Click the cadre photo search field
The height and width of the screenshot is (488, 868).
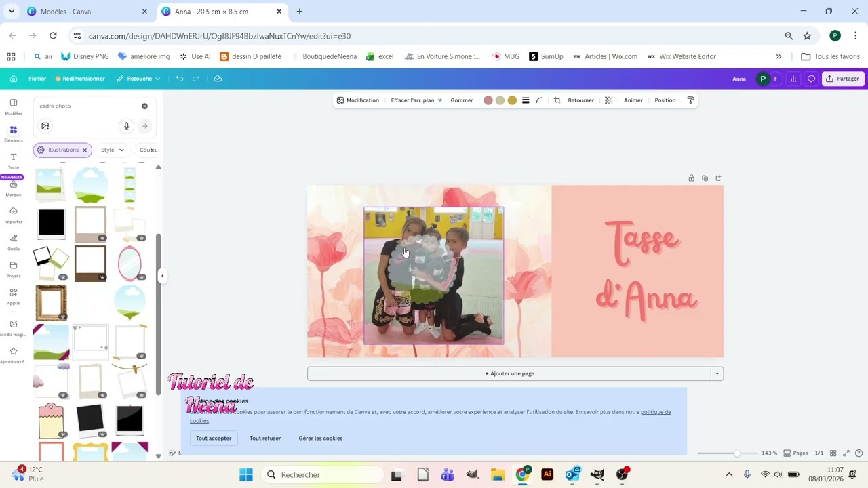[88, 106]
